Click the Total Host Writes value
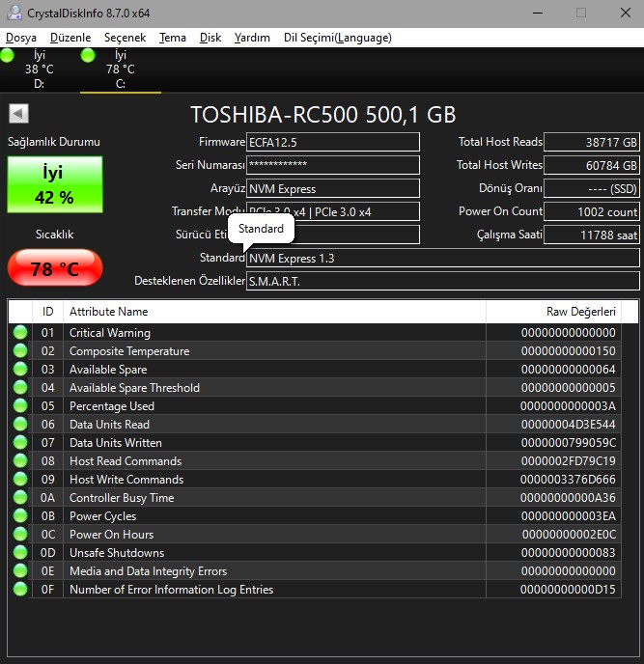The width and height of the screenshot is (644, 664). [592, 165]
